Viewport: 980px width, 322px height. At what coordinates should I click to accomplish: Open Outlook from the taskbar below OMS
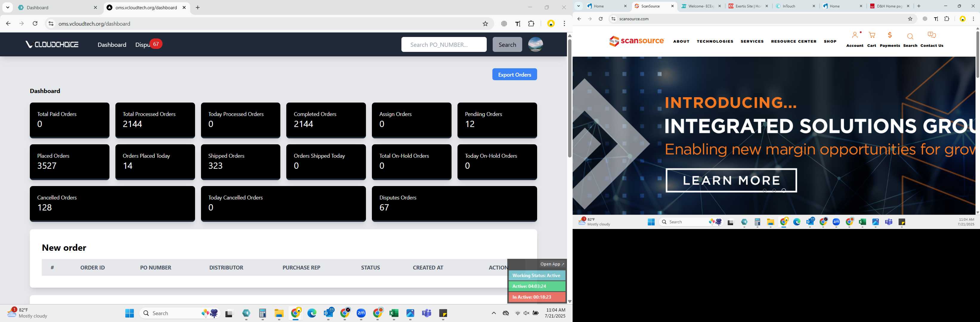329,313
